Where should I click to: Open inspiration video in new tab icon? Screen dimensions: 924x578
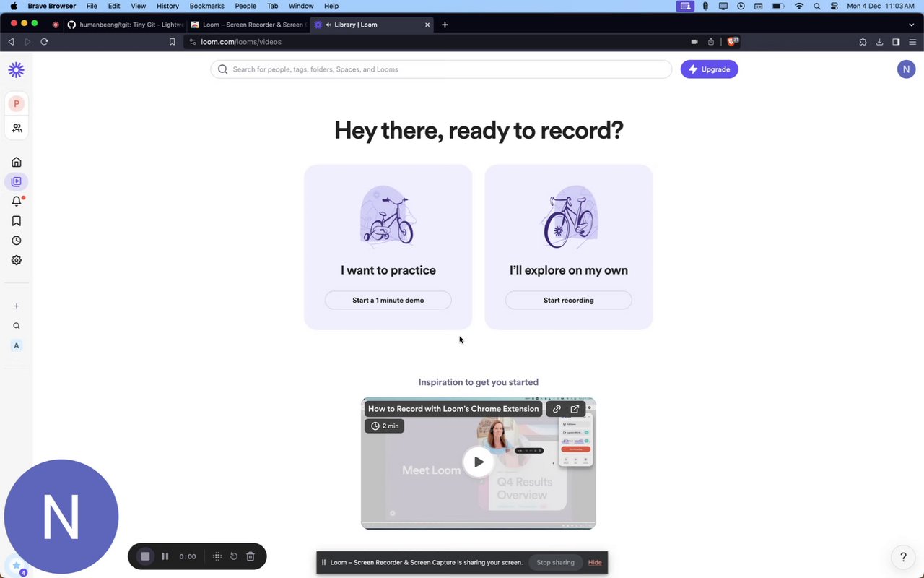(x=575, y=409)
